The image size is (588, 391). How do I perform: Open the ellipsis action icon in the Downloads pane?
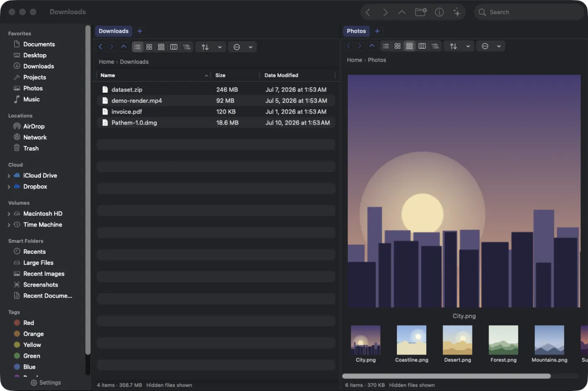[x=237, y=47]
